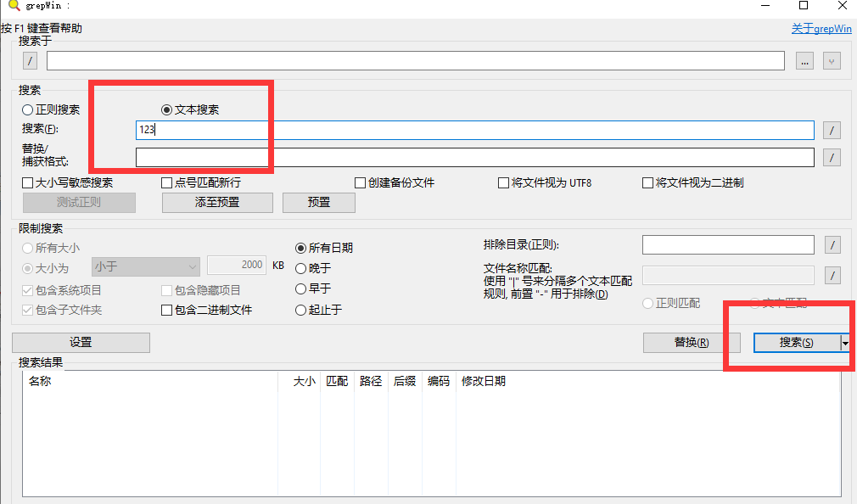Click slash button beside the search text field
The image size is (857, 504).
coord(833,130)
